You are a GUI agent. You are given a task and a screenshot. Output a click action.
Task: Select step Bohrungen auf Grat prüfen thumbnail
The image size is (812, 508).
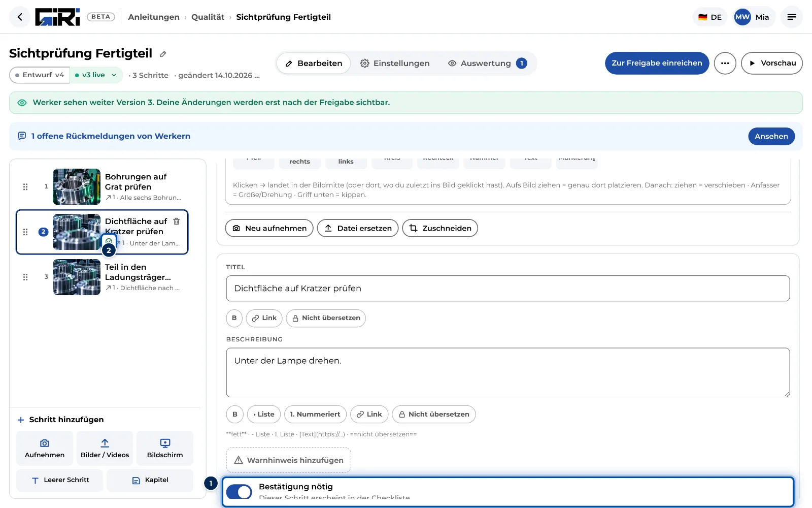pos(77,186)
